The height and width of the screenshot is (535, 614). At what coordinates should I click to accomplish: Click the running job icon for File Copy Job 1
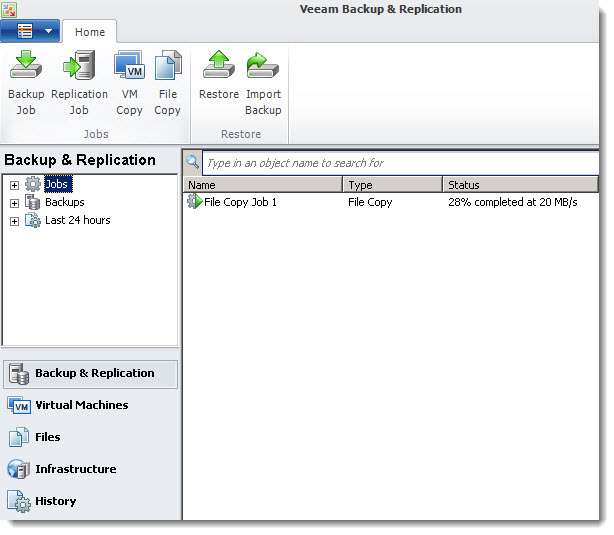click(x=194, y=201)
